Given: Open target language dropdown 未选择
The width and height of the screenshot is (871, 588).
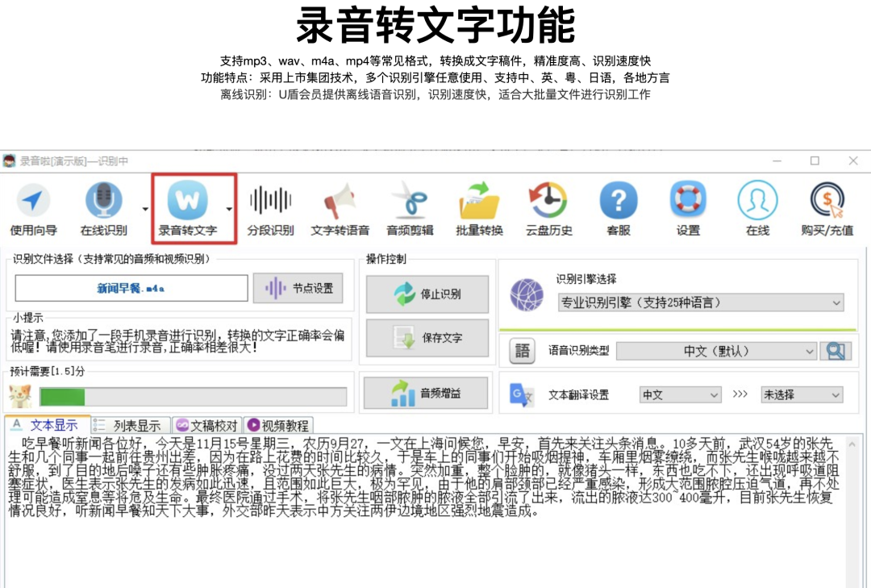Looking at the screenshot, I should 802,394.
